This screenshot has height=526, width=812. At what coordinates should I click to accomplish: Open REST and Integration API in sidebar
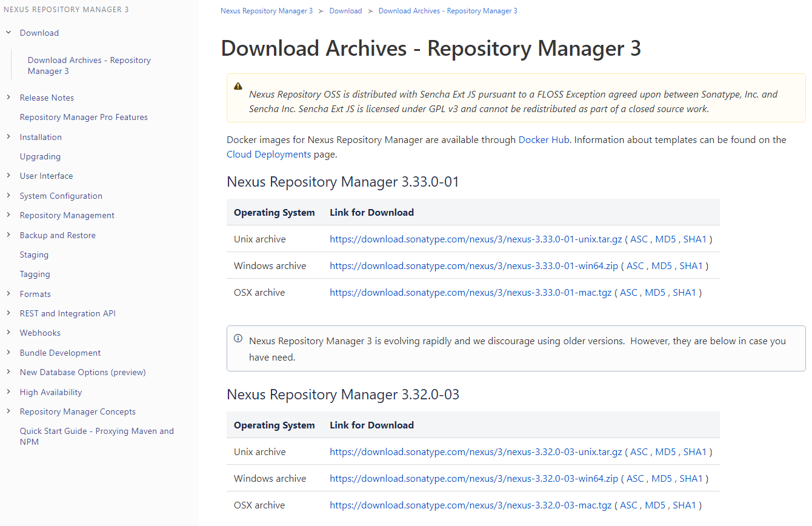67,313
